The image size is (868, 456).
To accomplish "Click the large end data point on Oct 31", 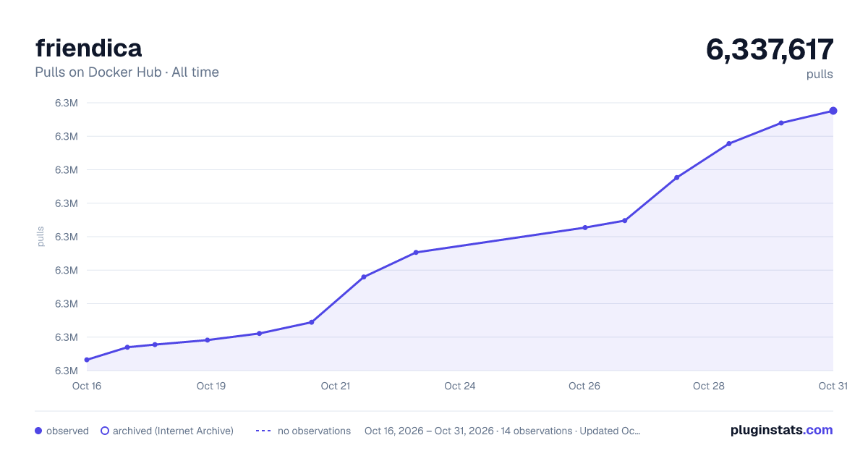I will pos(833,111).
